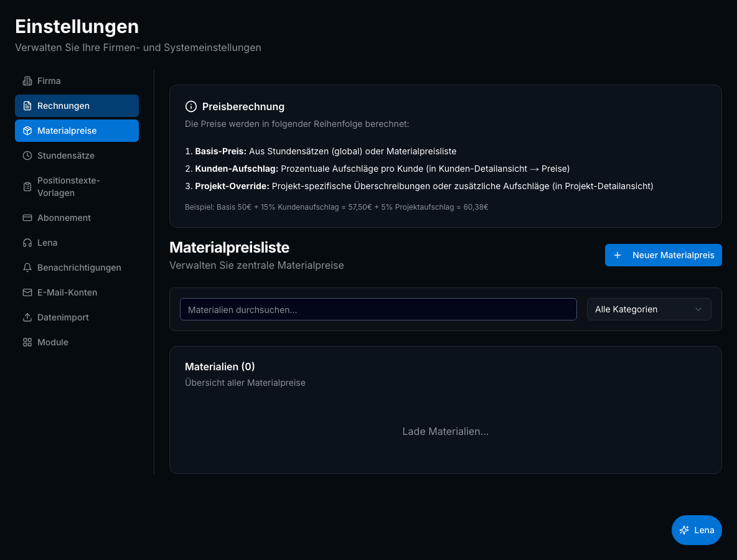Click the Beispiel calculation line
The image size is (737, 560).
(x=337, y=207)
